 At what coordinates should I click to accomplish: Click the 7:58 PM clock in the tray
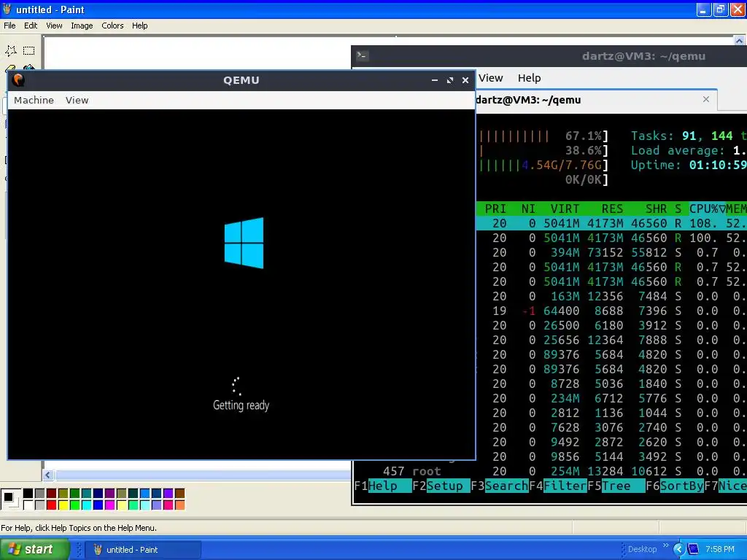720,549
